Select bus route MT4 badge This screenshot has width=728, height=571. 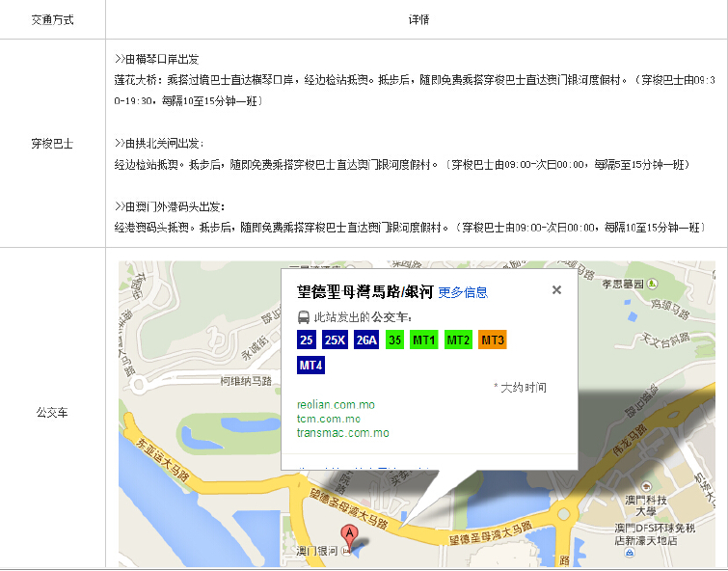pyautogui.click(x=310, y=365)
